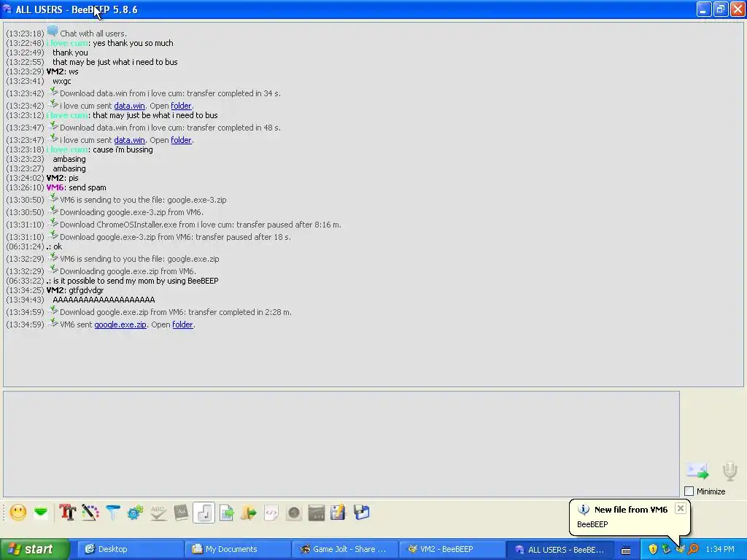The image size is (747, 560).
Task: Click the gray dictionary book icon
Action: coord(181,513)
